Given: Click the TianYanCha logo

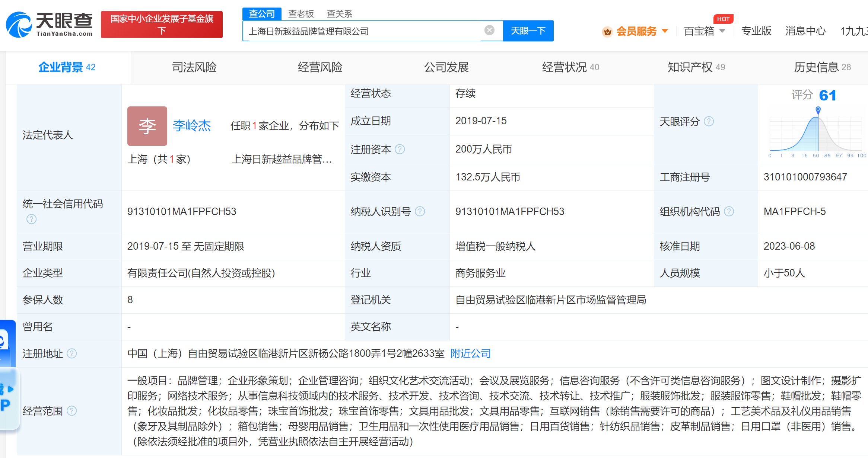Looking at the screenshot, I should pos(49,25).
